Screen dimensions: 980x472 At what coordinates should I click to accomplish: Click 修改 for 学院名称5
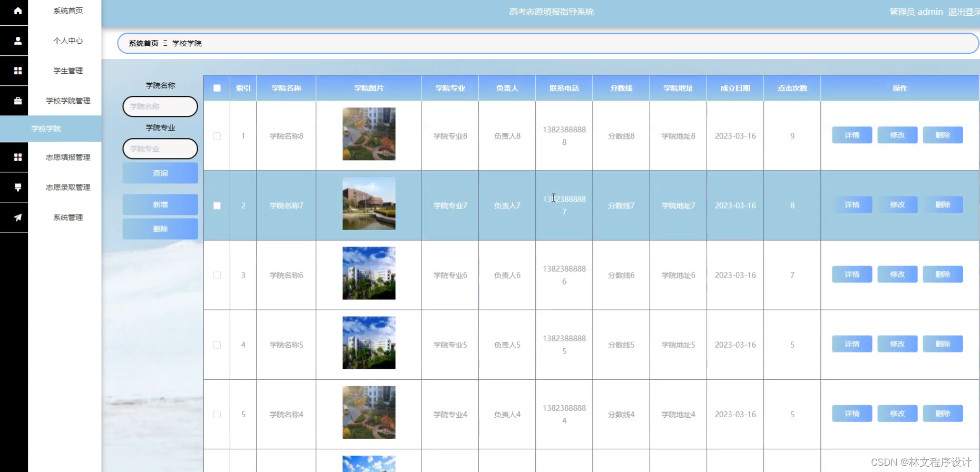point(897,343)
